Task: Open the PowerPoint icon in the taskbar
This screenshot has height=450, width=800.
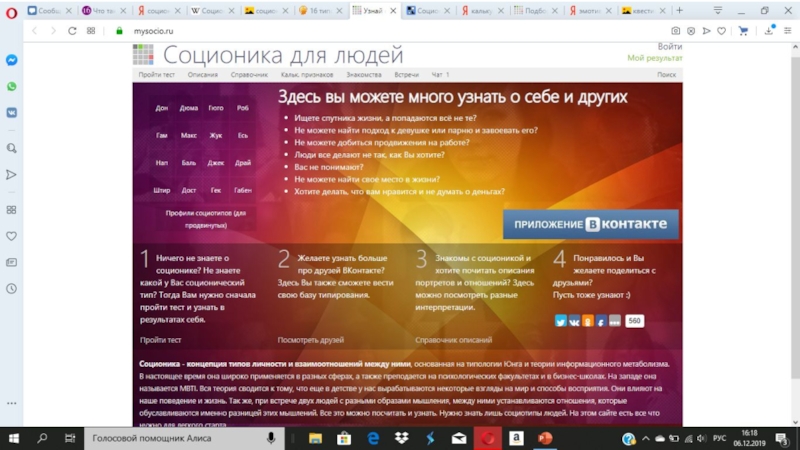Action: 545,438
